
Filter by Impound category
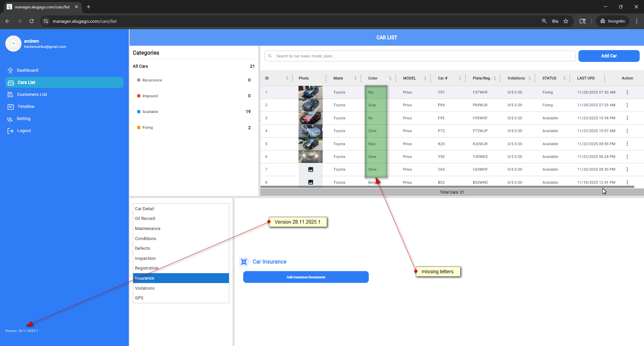pyautogui.click(x=150, y=96)
